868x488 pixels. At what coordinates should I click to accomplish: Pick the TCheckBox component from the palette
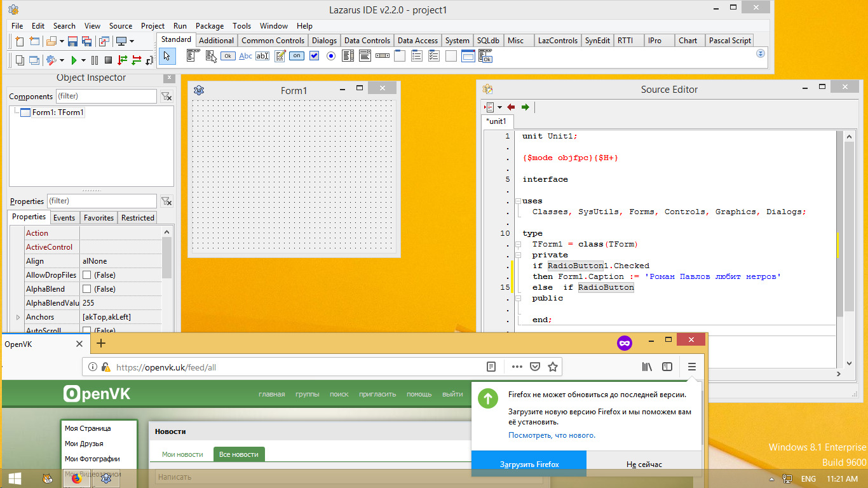(314, 57)
